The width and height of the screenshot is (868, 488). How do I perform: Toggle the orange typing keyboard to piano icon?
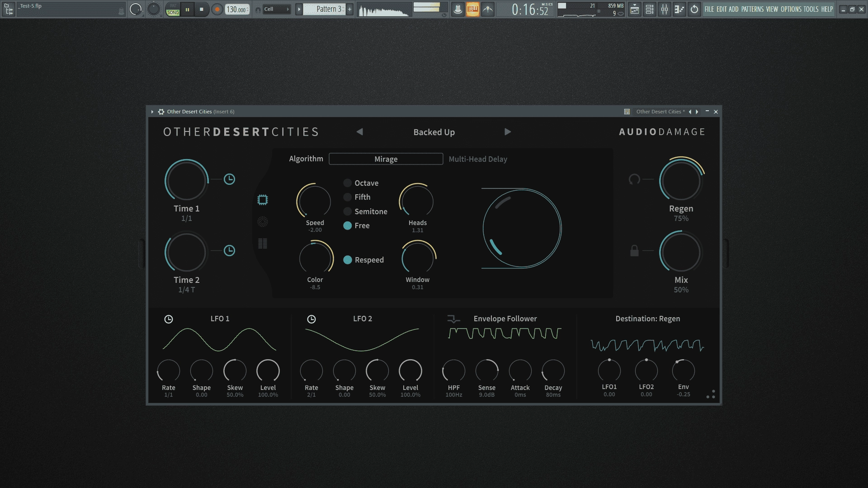pos(473,9)
